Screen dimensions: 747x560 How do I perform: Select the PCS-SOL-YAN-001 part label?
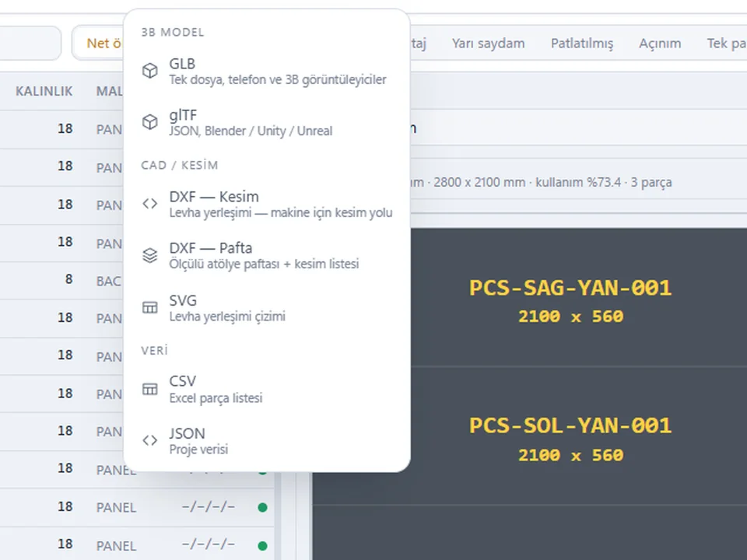(x=570, y=425)
